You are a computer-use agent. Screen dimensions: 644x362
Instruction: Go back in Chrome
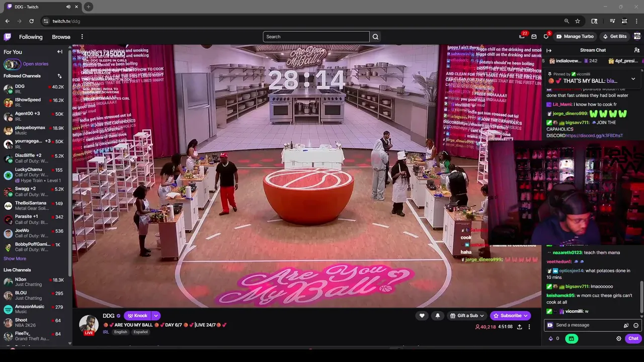tap(7, 21)
